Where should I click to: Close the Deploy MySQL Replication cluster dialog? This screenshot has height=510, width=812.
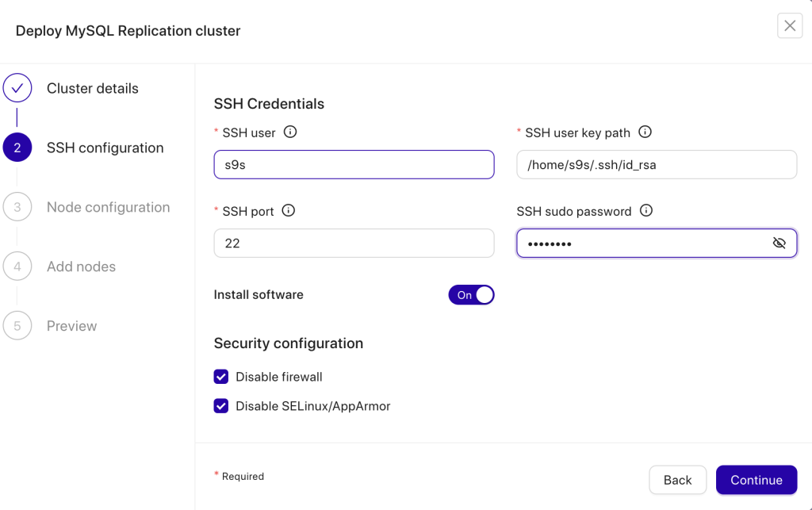click(x=789, y=25)
